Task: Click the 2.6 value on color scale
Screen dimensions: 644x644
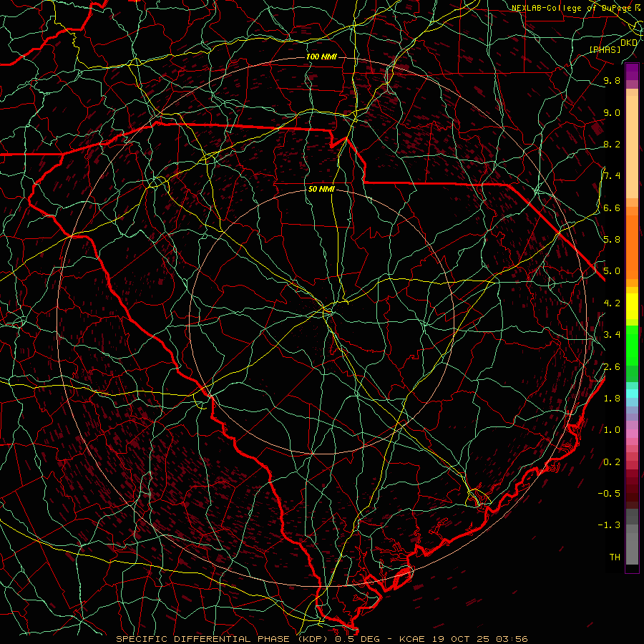Action: (612, 367)
